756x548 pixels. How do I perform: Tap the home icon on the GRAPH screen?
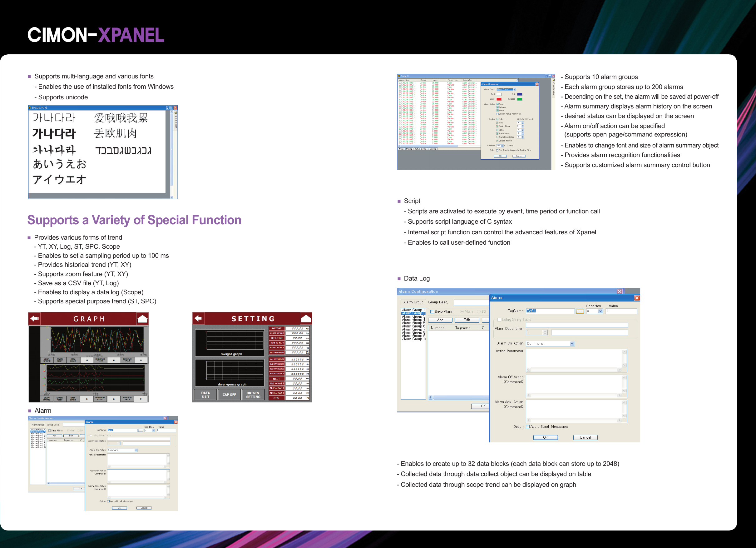coord(142,319)
